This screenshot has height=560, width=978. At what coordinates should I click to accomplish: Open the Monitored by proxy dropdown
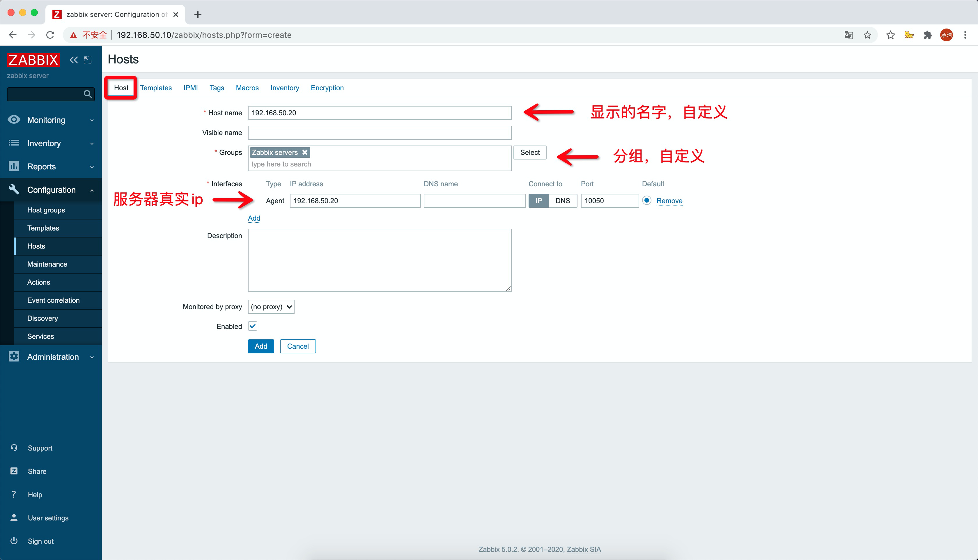coord(271,306)
